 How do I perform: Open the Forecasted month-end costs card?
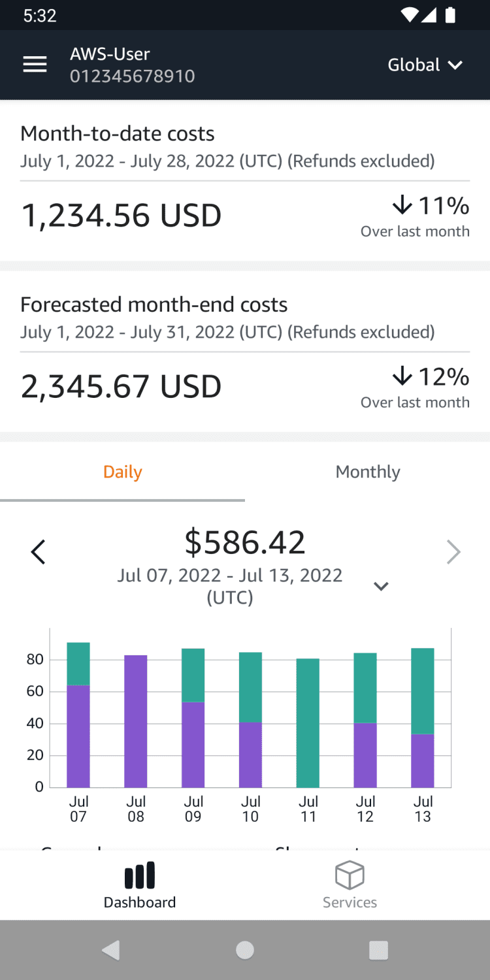pyautogui.click(x=245, y=351)
